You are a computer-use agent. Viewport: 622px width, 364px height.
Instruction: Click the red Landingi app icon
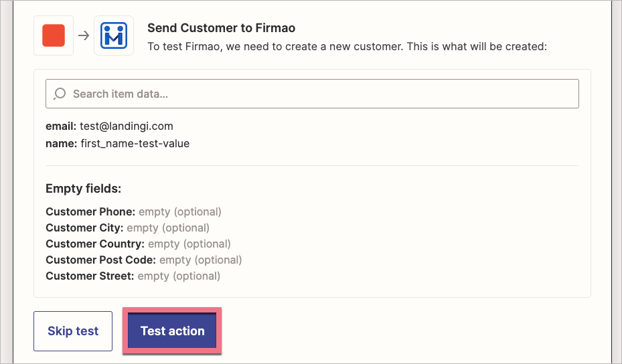54,35
